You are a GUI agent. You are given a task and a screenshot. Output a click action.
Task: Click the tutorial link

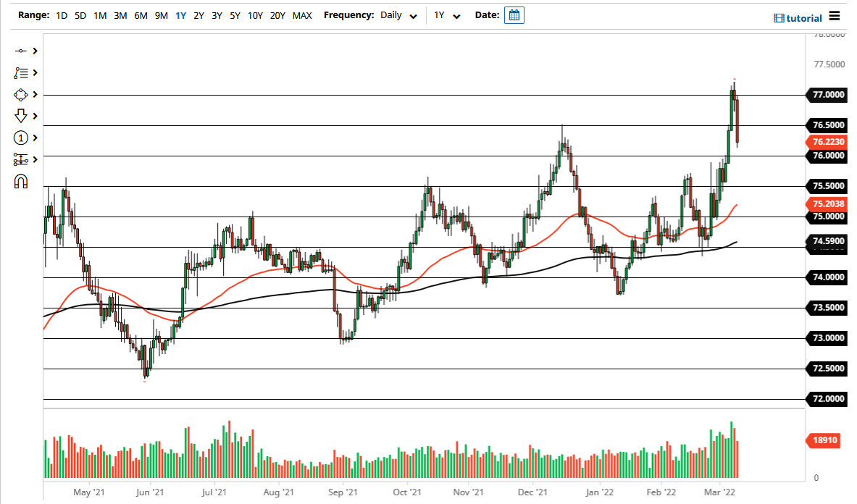pyautogui.click(x=806, y=18)
